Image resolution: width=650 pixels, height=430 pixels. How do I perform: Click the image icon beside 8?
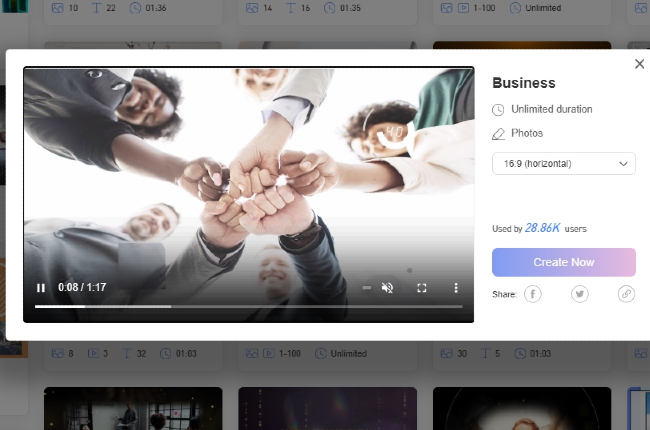58,353
